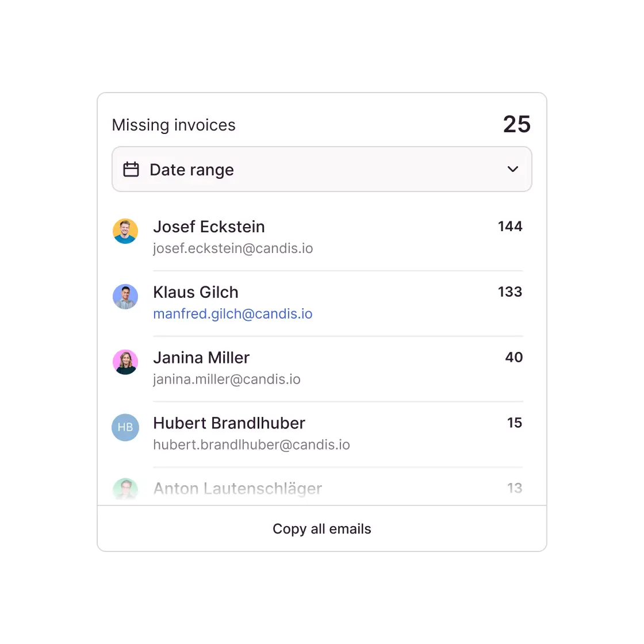The width and height of the screenshot is (644, 644).
Task: Select the Anton Lautenschläger name
Action: 237,489
